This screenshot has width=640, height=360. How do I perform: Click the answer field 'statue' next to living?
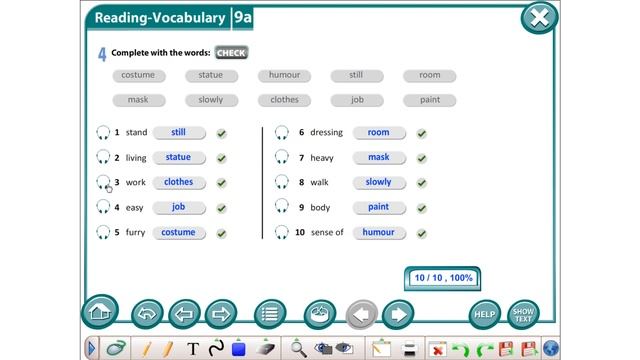pos(179,158)
